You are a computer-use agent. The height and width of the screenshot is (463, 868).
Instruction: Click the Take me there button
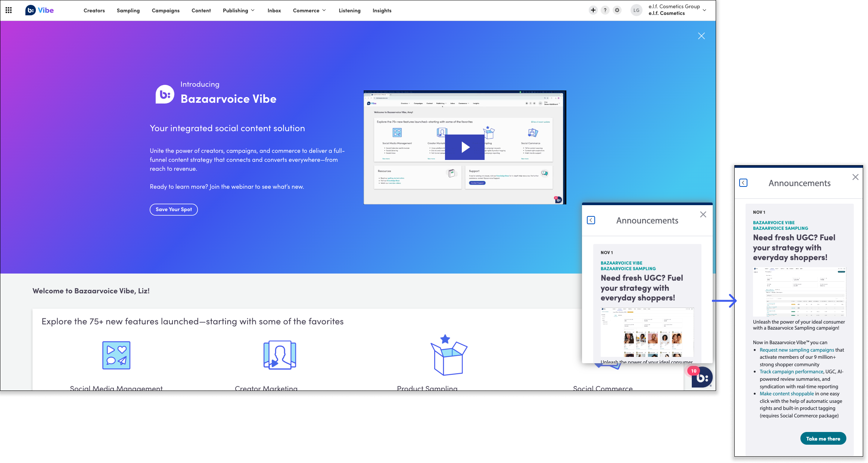click(823, 439)
